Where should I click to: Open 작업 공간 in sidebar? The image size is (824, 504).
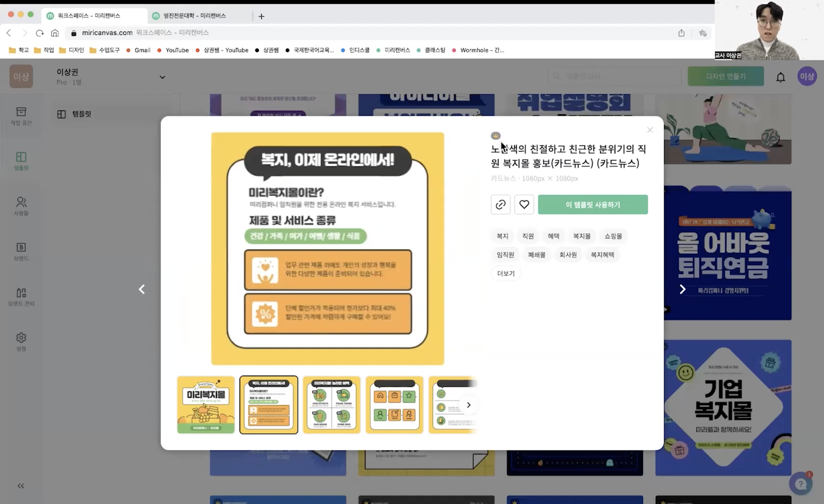pos(21,116)
